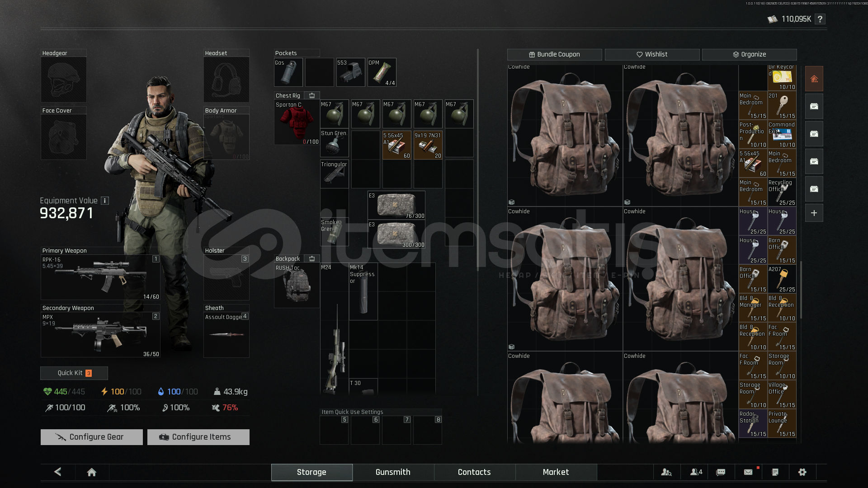Select the RPK-16 primary weapon slot
Viewport: 868px width, 488px height.
click(100, 277)
